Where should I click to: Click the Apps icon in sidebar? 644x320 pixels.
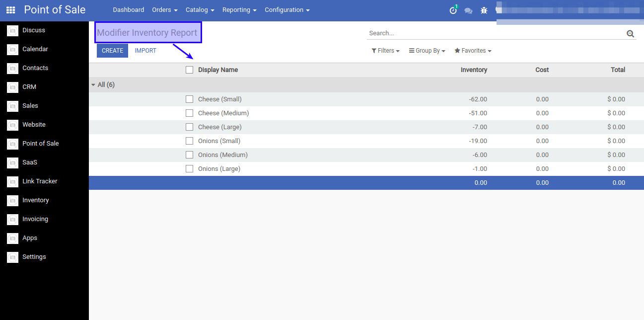pyautogui.click(x=12, y=238)
